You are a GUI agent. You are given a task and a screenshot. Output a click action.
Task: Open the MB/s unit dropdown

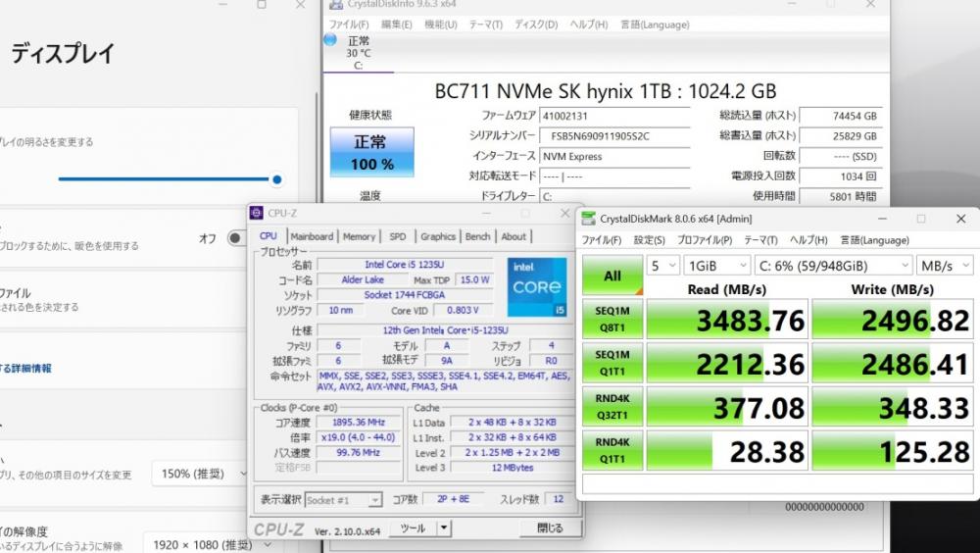tap(945, 266)
